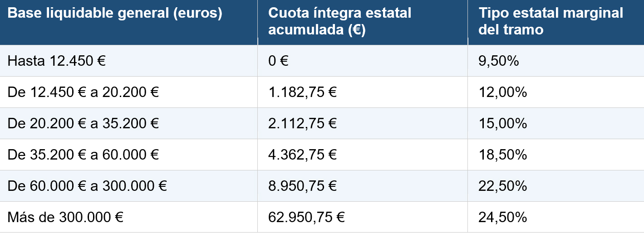This screenshot has width=644, height=233.
Task: Click the 'Tipo estatal marginal del tramo' header
Action: 551,21
